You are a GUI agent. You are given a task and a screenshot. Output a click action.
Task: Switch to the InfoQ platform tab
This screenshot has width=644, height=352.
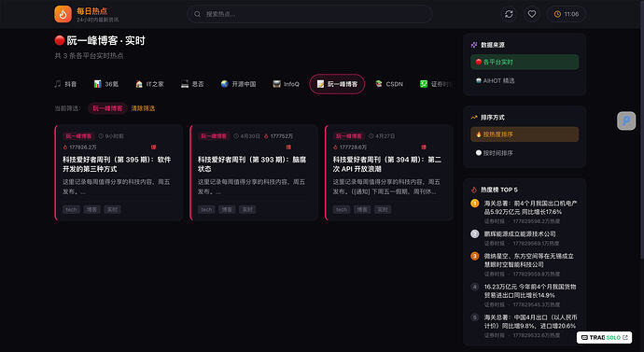(286, 84)
